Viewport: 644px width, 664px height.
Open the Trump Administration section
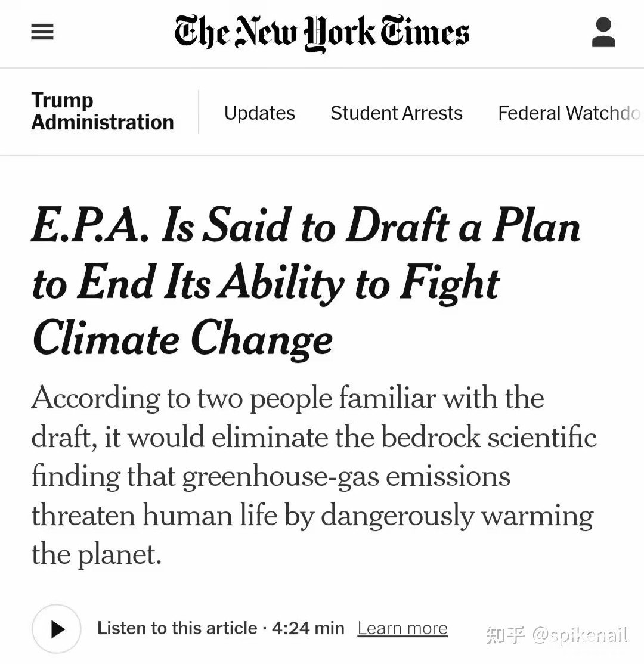coord(102,111)
